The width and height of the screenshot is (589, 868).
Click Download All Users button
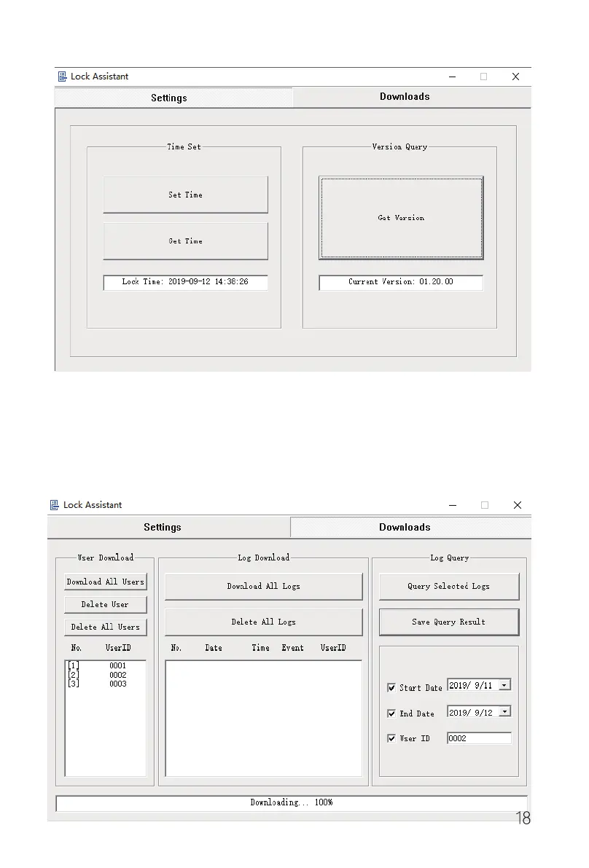pos(106,582)
